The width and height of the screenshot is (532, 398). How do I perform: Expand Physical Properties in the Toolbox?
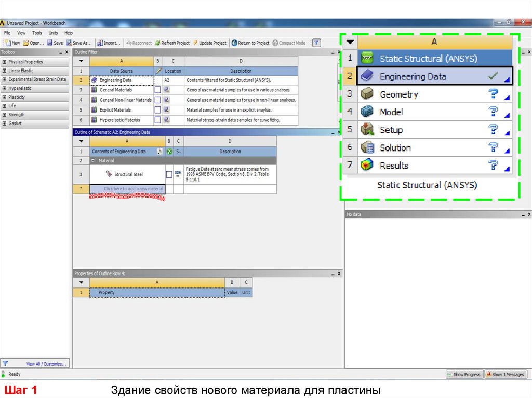(4, 62)
